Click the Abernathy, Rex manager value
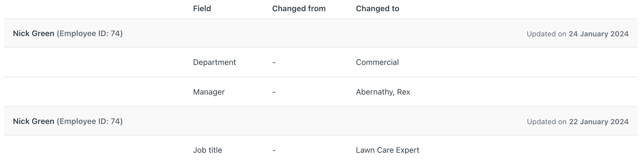 383,92
